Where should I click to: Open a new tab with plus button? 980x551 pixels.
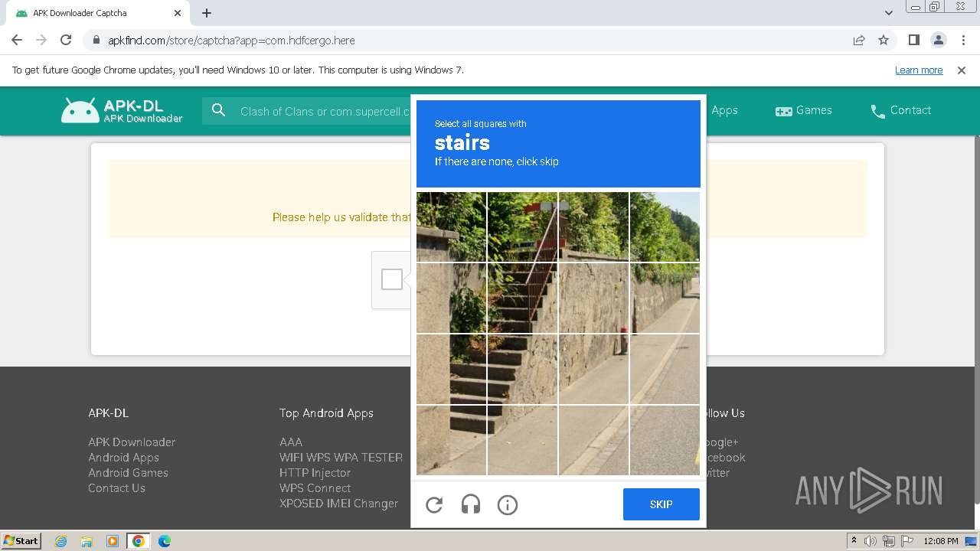coord(207,13)
